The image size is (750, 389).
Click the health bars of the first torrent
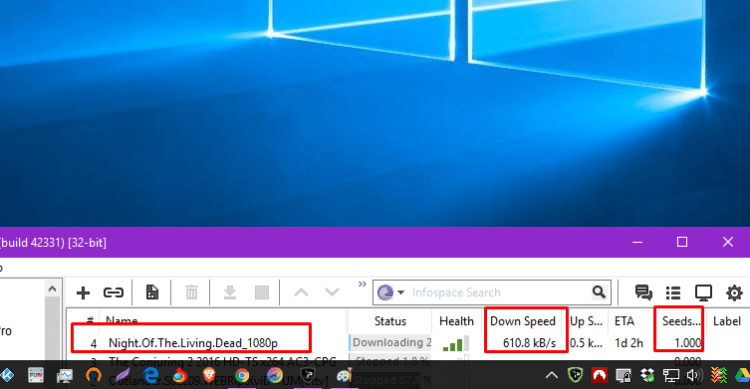[x=456, y=344]
